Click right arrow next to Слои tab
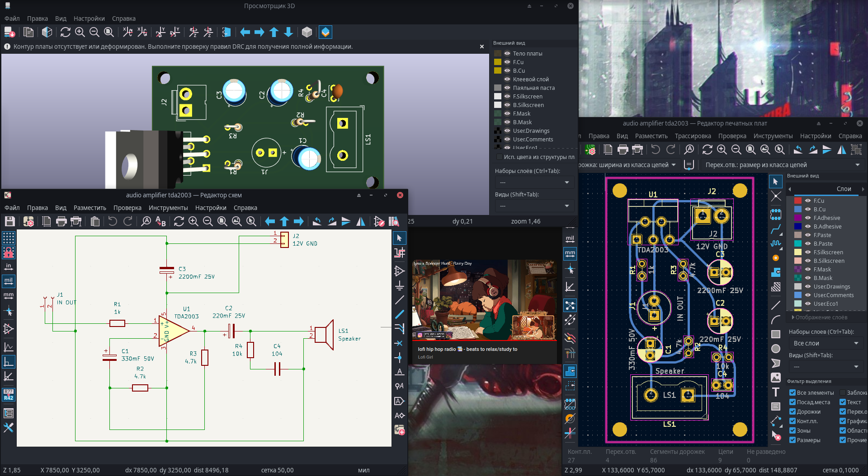The width and height of the screenshot is (868, 476). click(863, 189)
